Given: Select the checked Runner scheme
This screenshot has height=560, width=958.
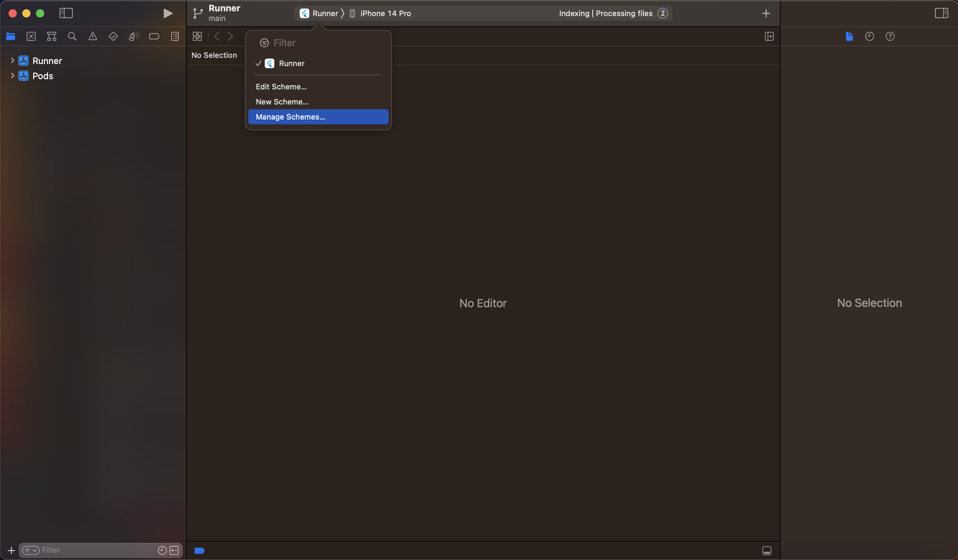Looking at the screenshot, I should (319, 63).
